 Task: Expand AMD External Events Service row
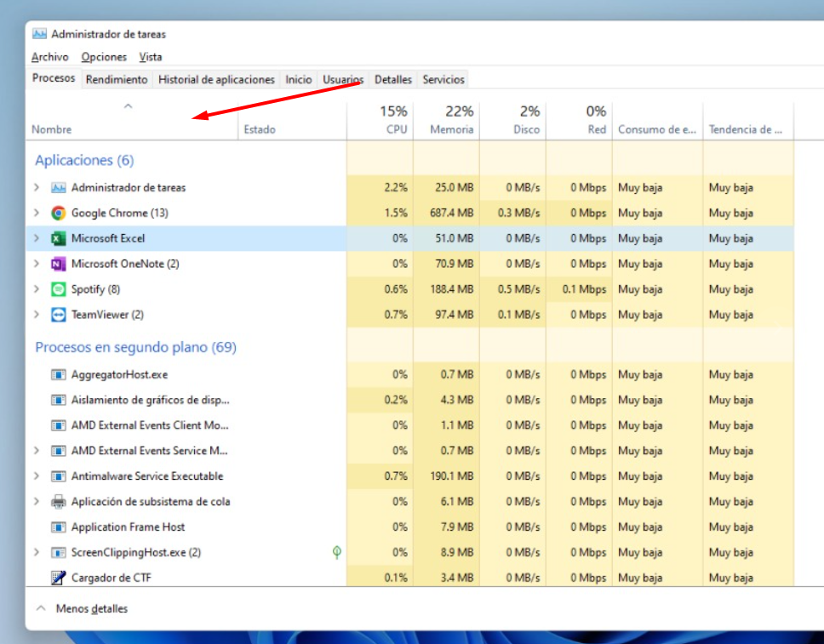pos(37,451)
